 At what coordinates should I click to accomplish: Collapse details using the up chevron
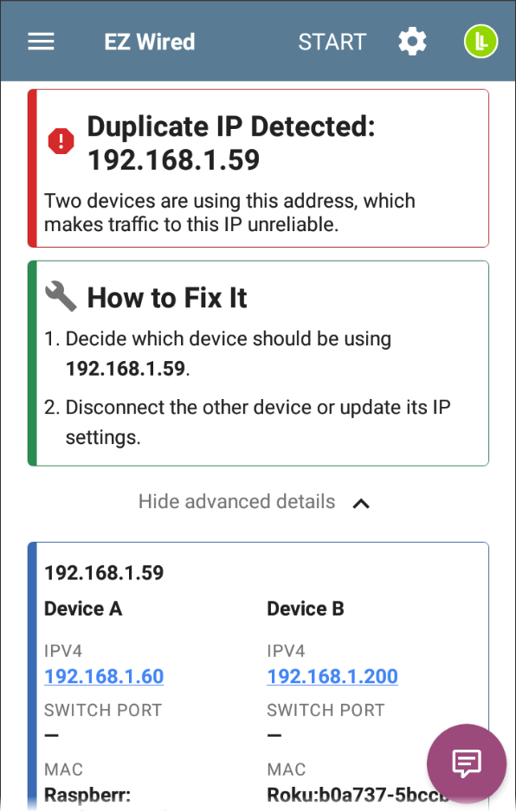tap(361, 503)
